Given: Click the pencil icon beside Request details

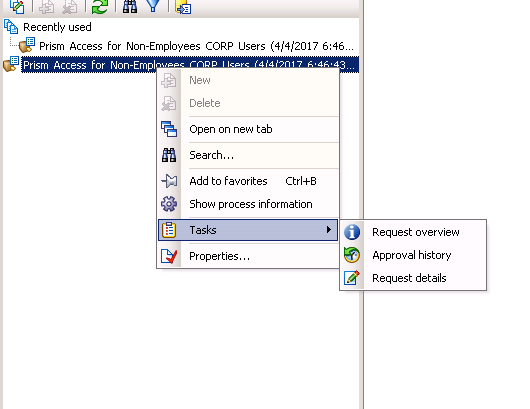Looking at the screenshot, I should coord(352,278).
